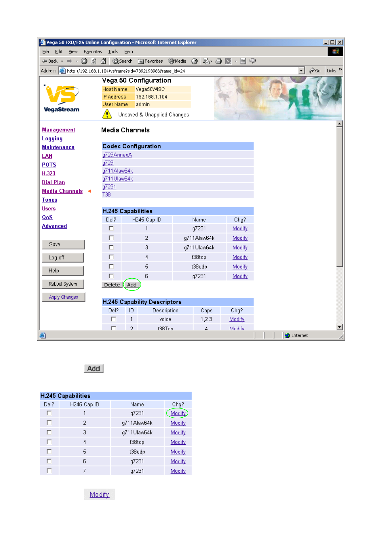
Task: Click the IE page icon in status bar
Action: tap(42, 336)
